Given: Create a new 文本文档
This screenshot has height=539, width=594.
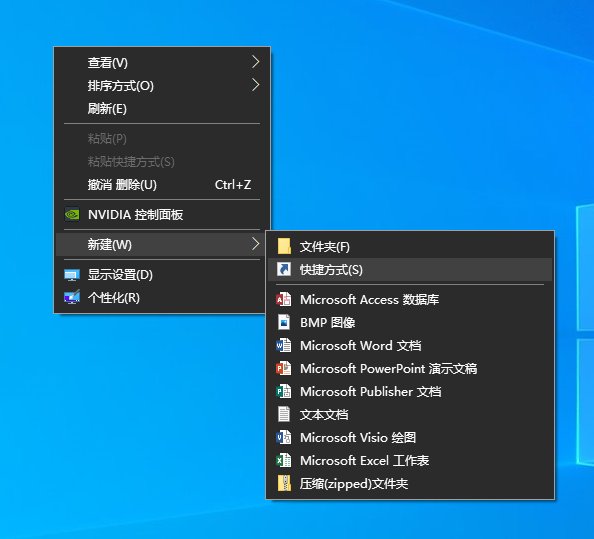Looking at the screenshot, I should point(410,414).
